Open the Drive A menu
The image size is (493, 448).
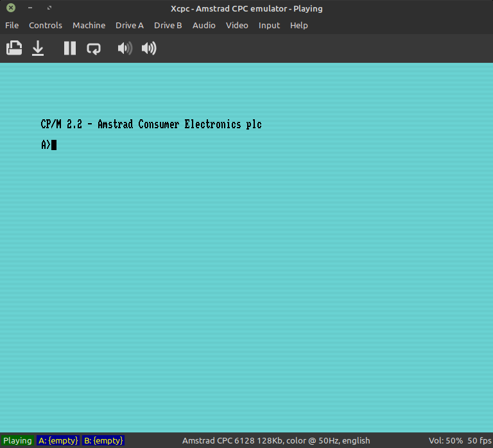click(x=130, y=25)
